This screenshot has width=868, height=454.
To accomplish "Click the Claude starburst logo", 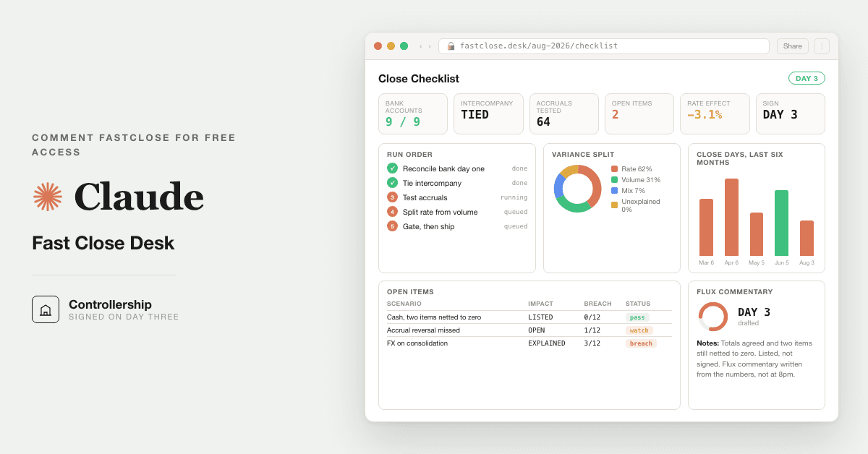I will click(48, 197).
